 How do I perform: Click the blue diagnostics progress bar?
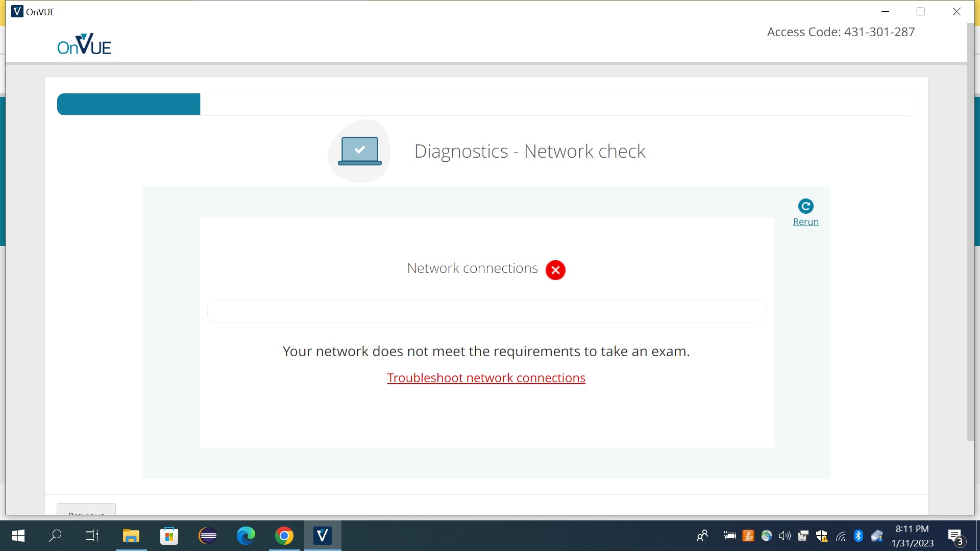click(x=129, y=104)
